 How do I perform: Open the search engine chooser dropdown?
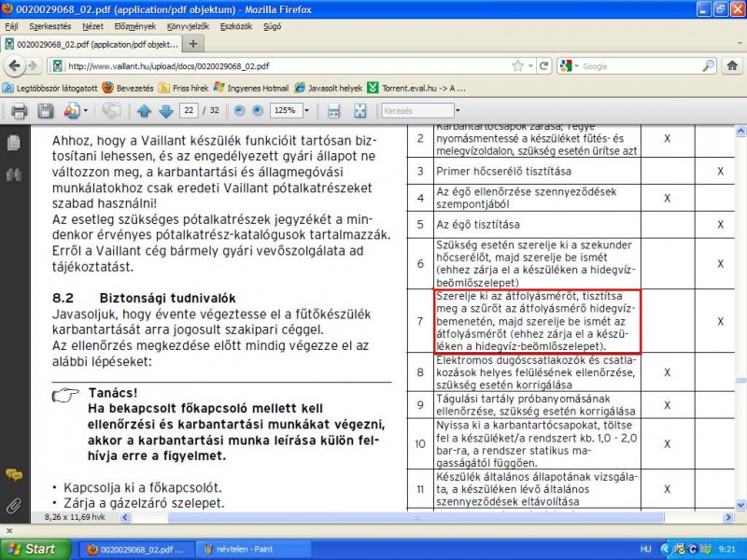pos(569,66)
